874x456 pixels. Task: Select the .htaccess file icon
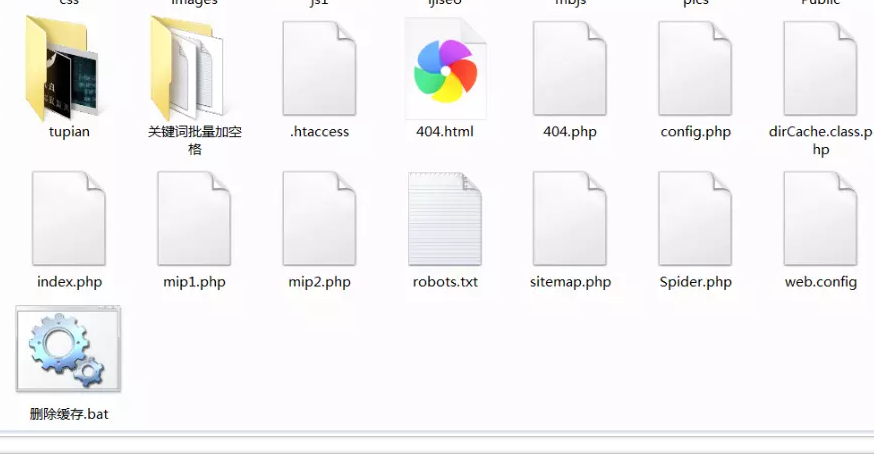319,68
